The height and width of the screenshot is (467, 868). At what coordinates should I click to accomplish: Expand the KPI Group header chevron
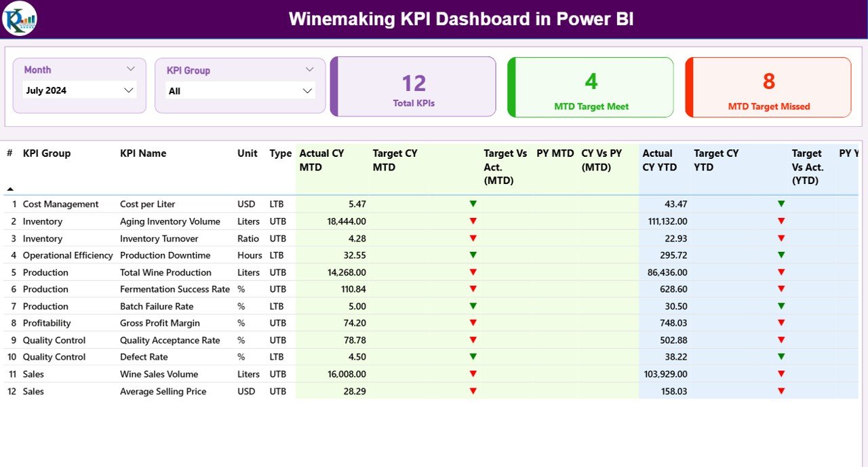tap(310, 69)
